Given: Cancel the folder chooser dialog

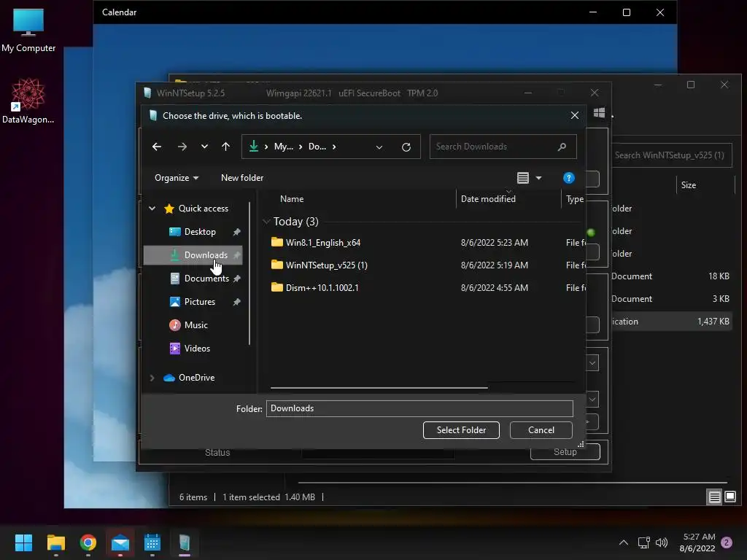Looking at the screenshot, I should click(x=541, y=430).
